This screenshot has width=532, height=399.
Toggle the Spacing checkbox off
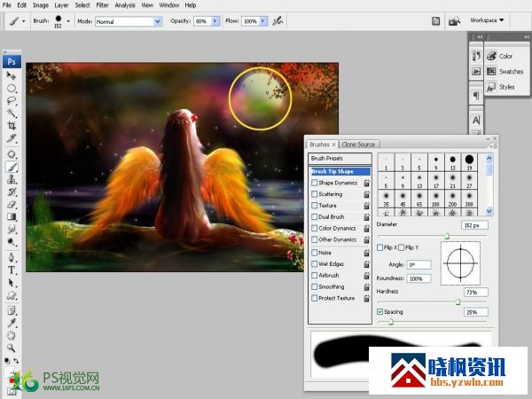tap(380, 311)
